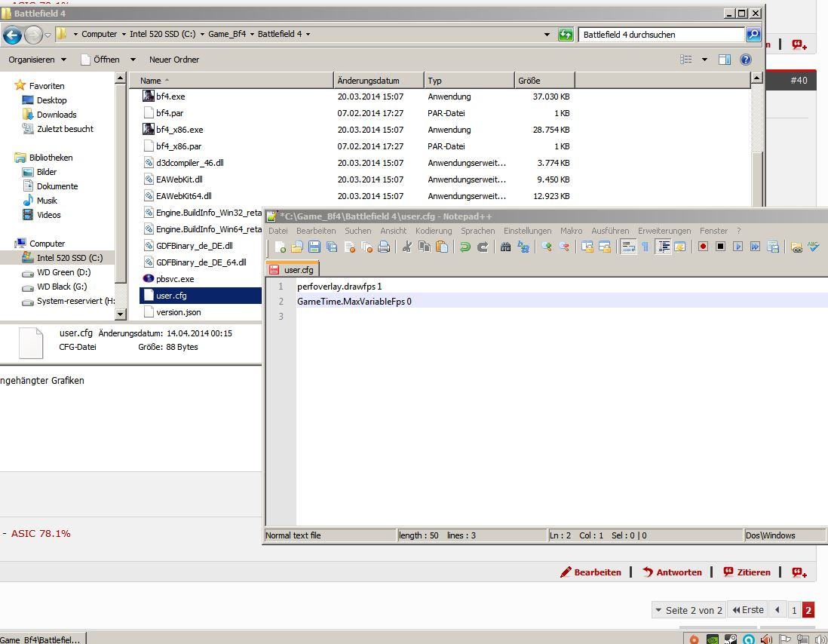Toggle show all characters pilcrow icon
Image resolution: width=828 pixels, height=644 pixels.
click(x=645, y=247)
